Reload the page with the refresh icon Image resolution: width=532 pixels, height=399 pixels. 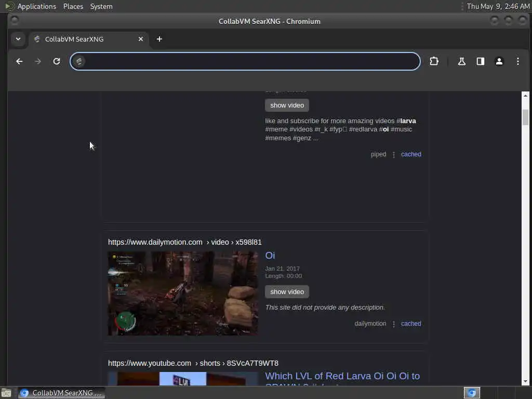click(57, 61)
